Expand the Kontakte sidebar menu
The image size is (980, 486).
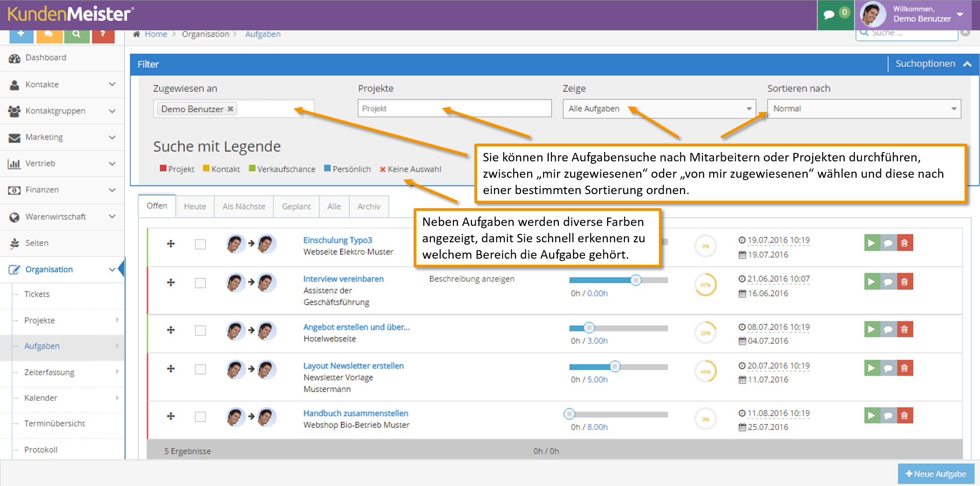62,85
